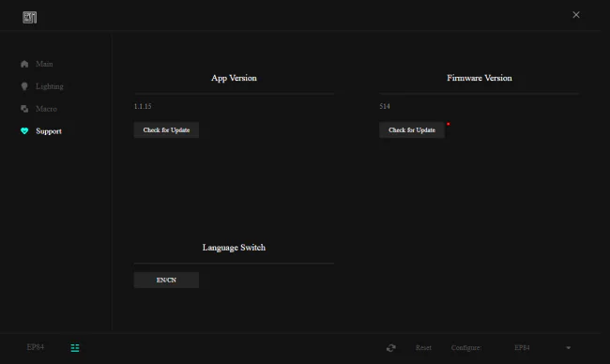Click the home icon beside Main
The image size is (610, 364).
(24, 64)
